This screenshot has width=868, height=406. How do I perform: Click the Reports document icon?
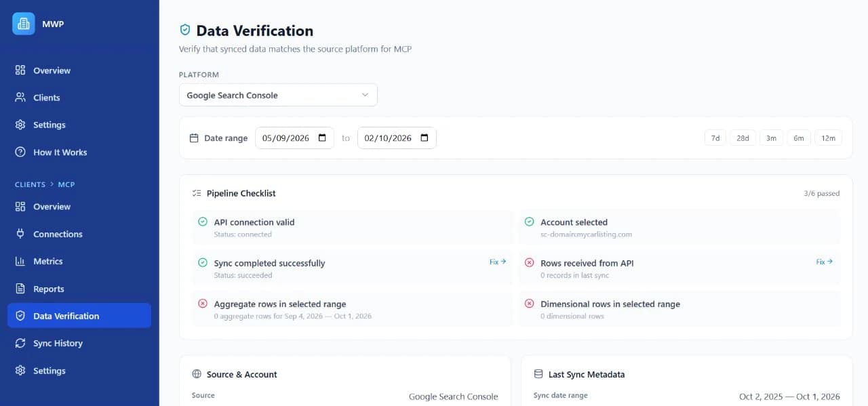pyautogui.click(x=20, y=289)
